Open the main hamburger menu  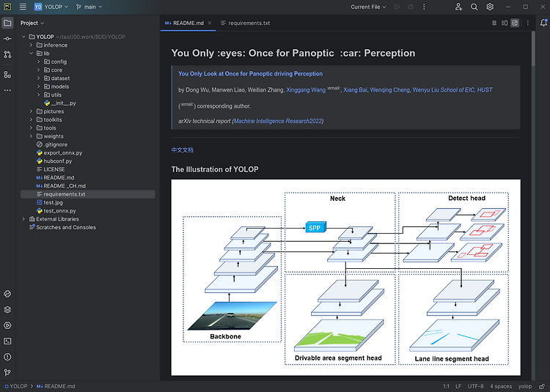23,7
